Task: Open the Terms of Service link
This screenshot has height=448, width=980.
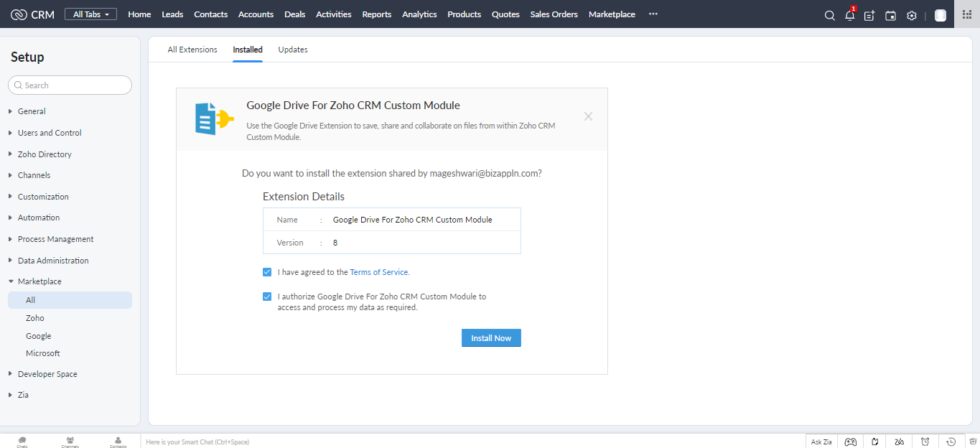Action: (378, 272)
